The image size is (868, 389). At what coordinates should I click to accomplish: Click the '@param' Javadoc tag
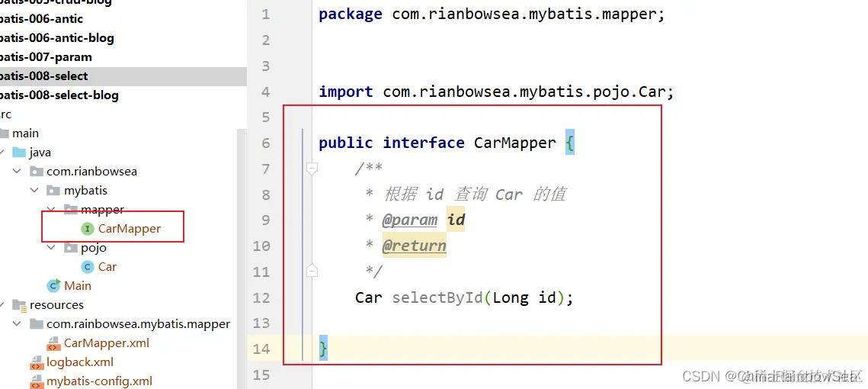(x=410, y=220)
